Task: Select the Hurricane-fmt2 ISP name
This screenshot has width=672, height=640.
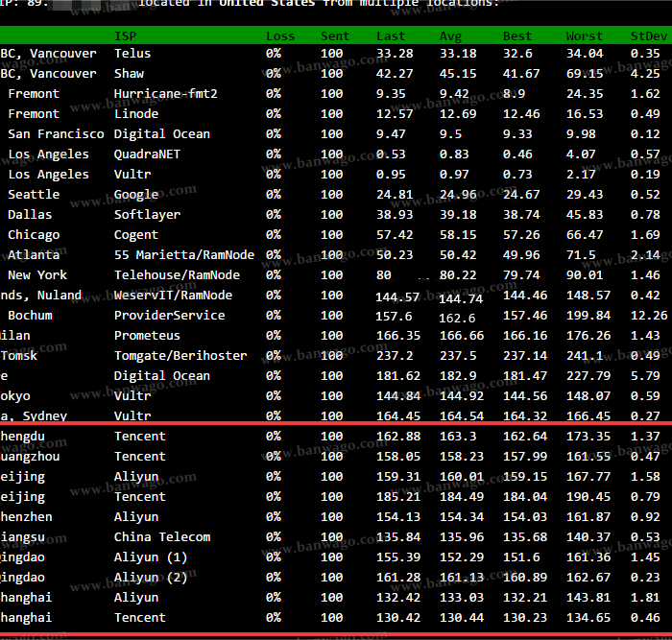Action: pos(166,94)
